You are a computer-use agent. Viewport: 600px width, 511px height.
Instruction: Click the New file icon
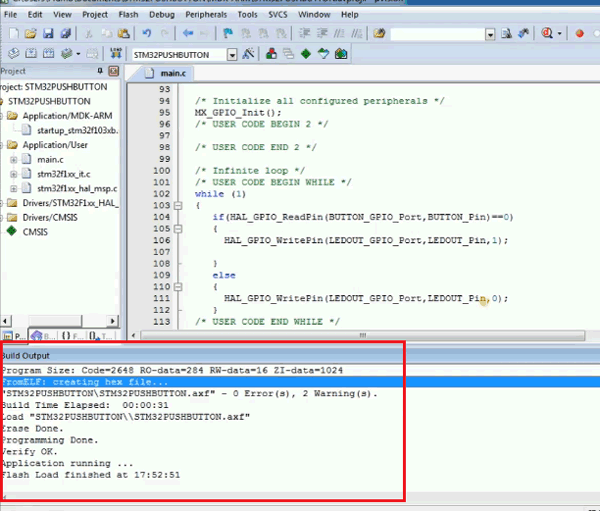tap(10, 34)
